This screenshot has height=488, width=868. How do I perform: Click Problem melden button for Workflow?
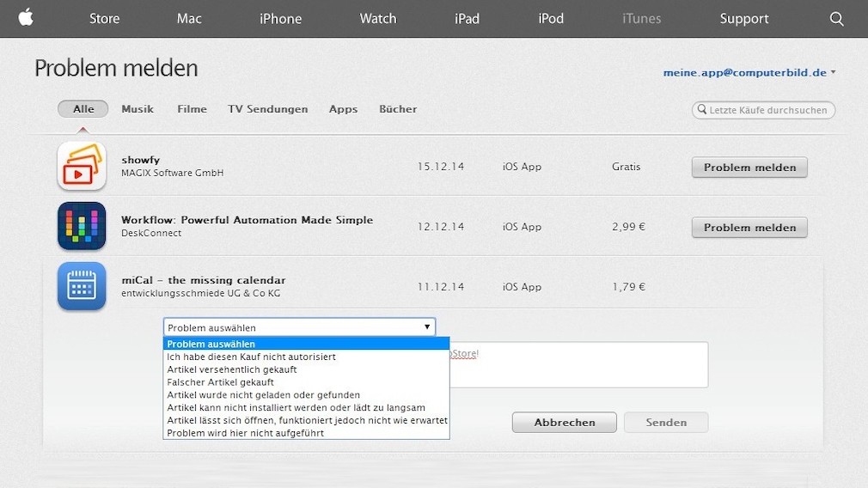749,228
